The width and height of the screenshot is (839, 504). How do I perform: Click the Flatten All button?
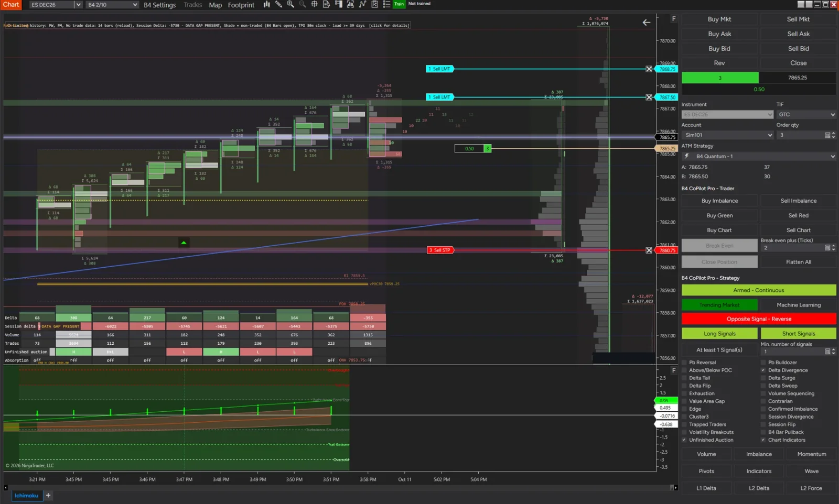tap(799, 262)
